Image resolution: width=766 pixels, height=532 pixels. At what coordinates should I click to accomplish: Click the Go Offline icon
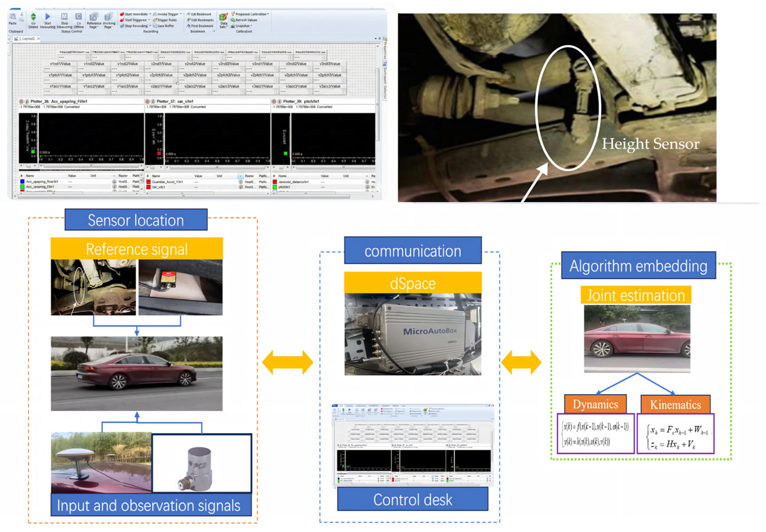(78, 17)
